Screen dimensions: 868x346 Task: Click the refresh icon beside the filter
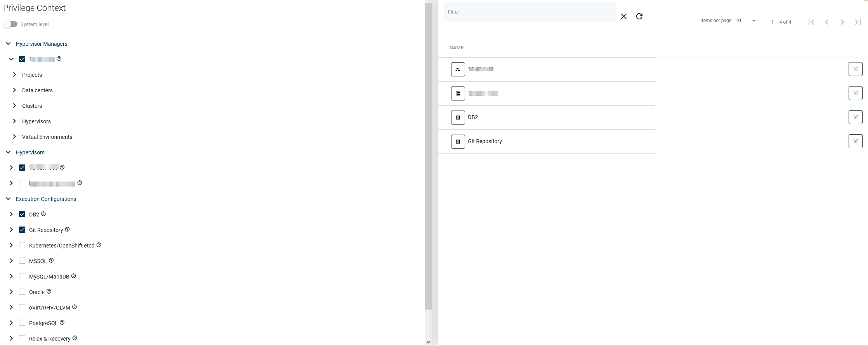(x=639, y=16)
